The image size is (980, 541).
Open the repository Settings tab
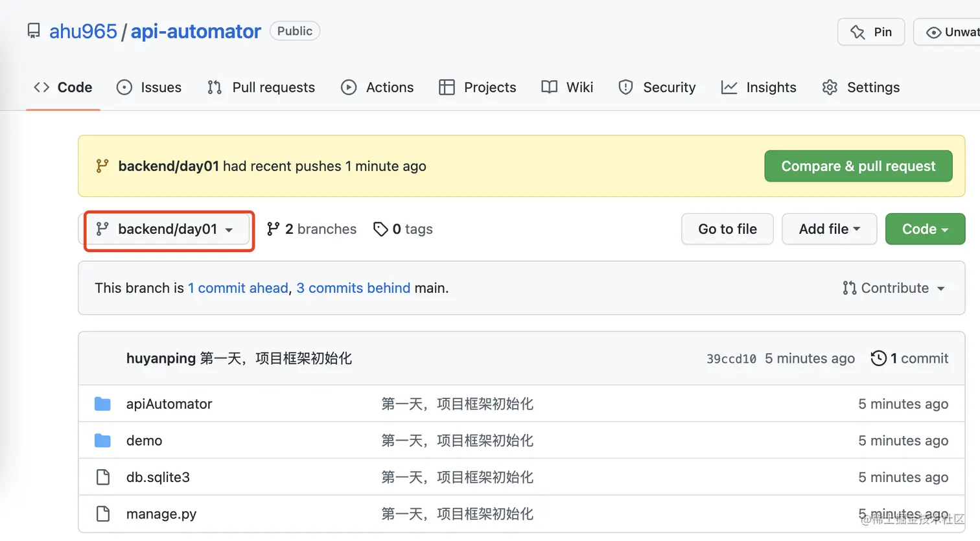click(x=861, y=87)
